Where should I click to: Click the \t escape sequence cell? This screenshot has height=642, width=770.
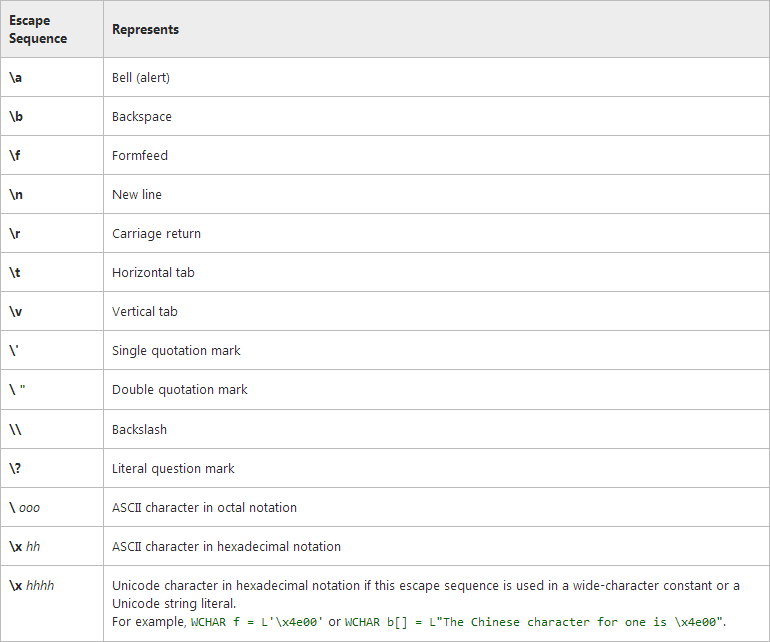click(x=15, y=272)
